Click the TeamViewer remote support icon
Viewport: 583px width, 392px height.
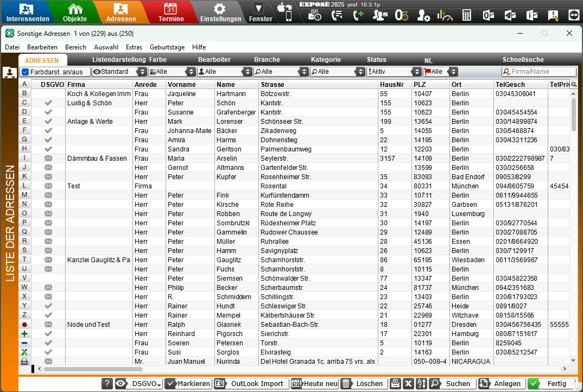[574, 15]
